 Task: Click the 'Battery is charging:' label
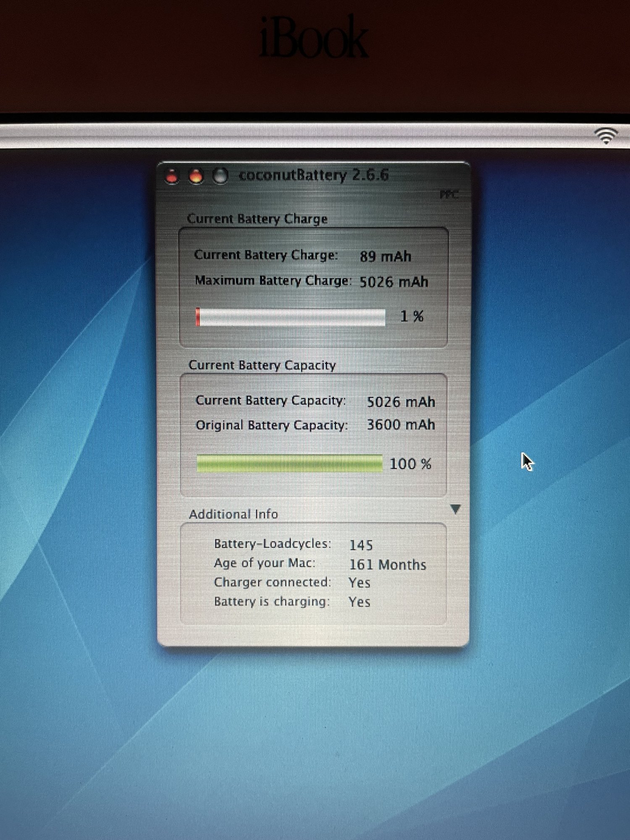point(272,601)
